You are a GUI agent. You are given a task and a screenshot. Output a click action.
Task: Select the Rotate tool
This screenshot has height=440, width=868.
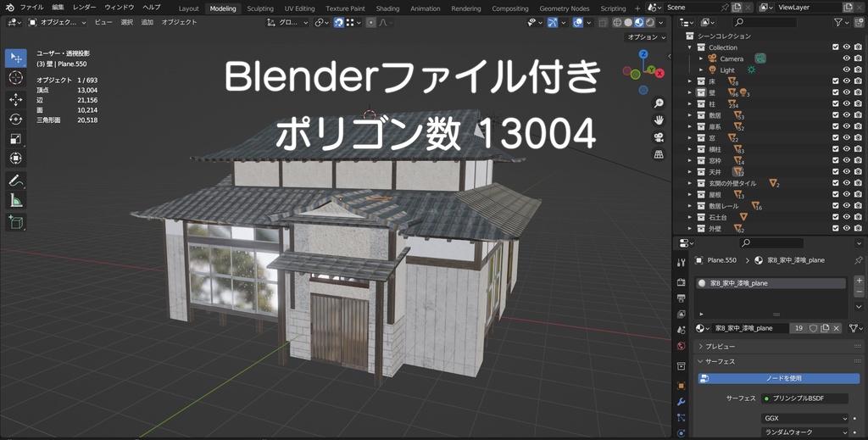click(x=15, y=119)
